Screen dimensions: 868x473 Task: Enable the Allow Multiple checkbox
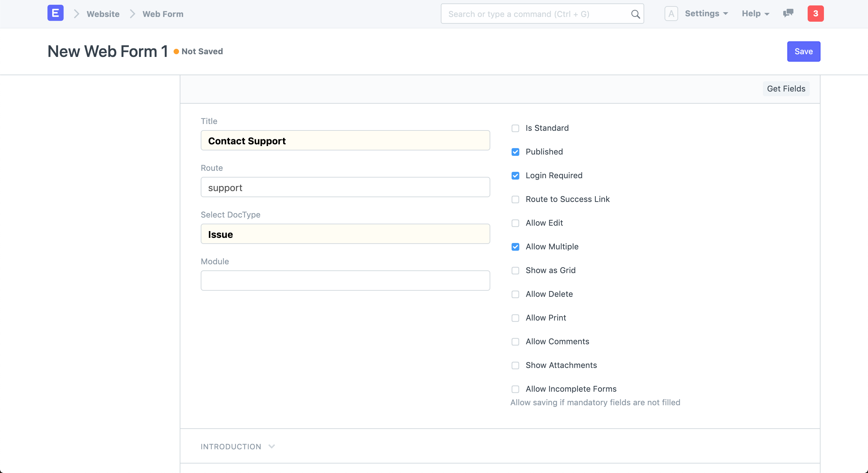click(x=515, y=246)
